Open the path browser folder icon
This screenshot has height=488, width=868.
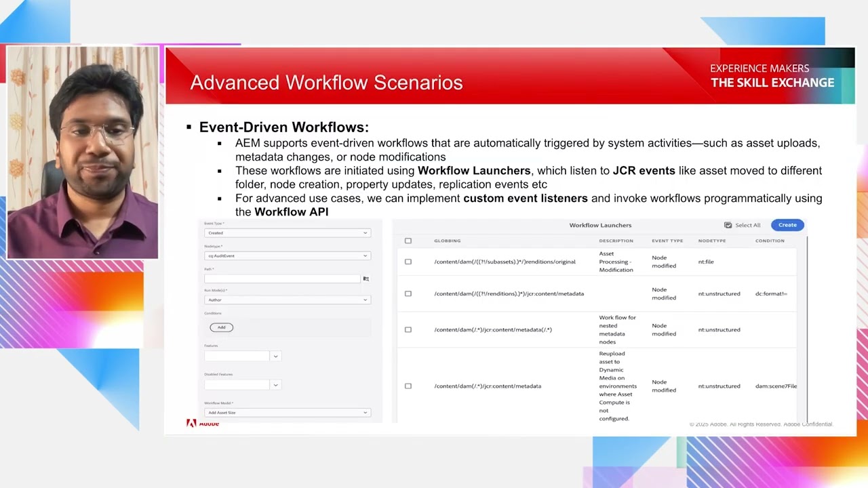coord(366,279)
